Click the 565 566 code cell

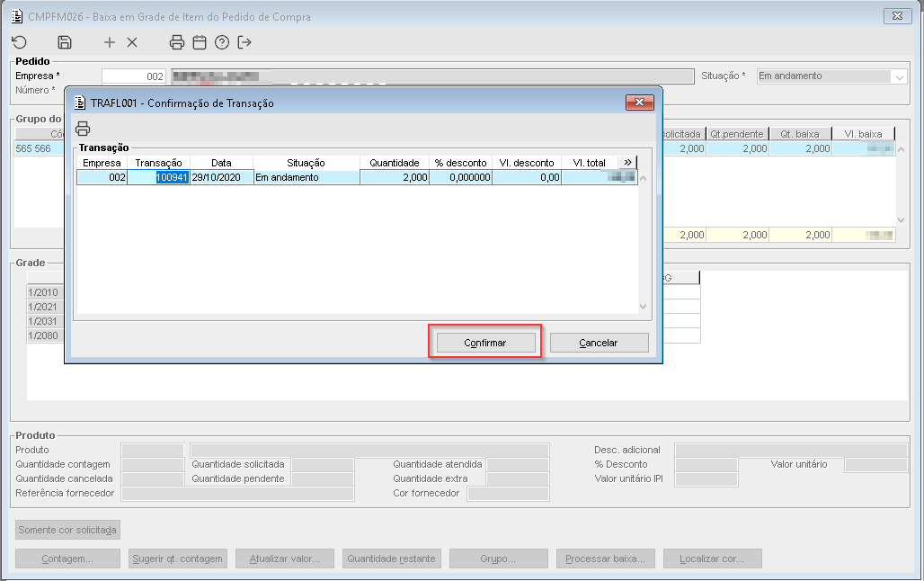pos(39,148)
